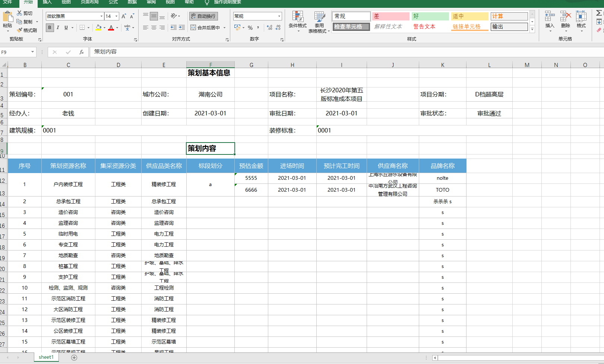The image size is (604, 364).
Task: Switch to the 公式 ribbon tab
Action: (x=113, y=2)
